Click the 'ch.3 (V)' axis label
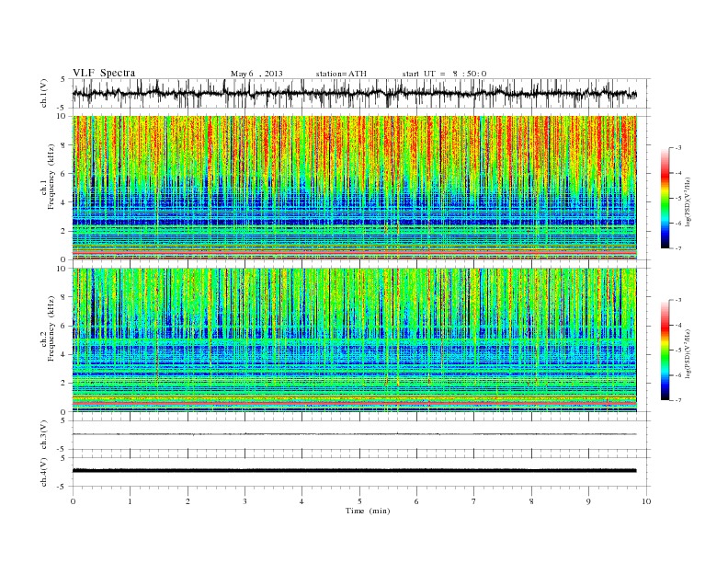This screenshot has width=728, height=563. pos(44,435)
